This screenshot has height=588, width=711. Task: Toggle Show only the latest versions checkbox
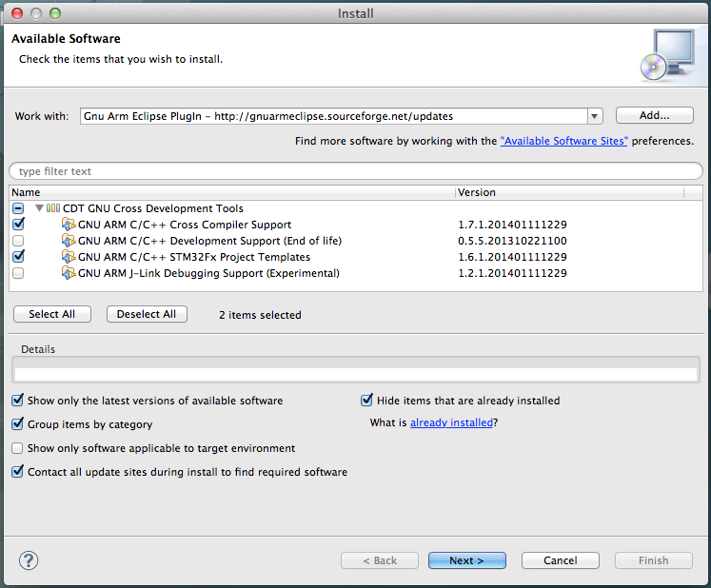point(17,401)
